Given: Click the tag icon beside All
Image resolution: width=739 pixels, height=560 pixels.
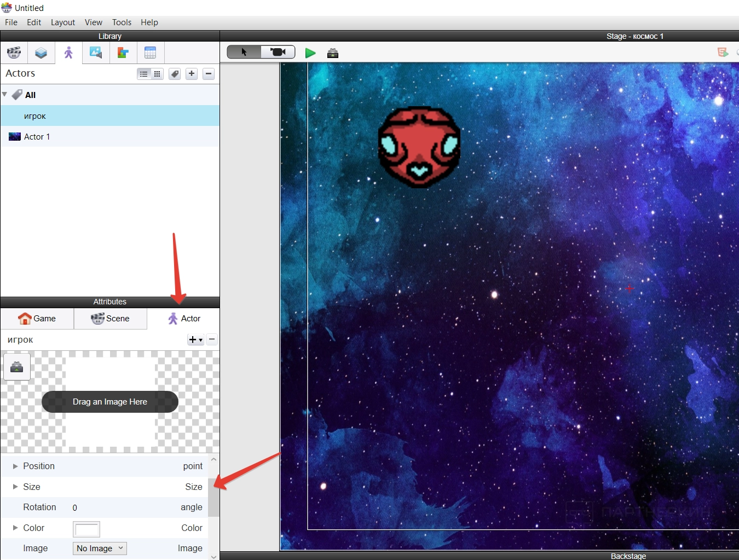Looking at the screenshot, I should [17, 95].
